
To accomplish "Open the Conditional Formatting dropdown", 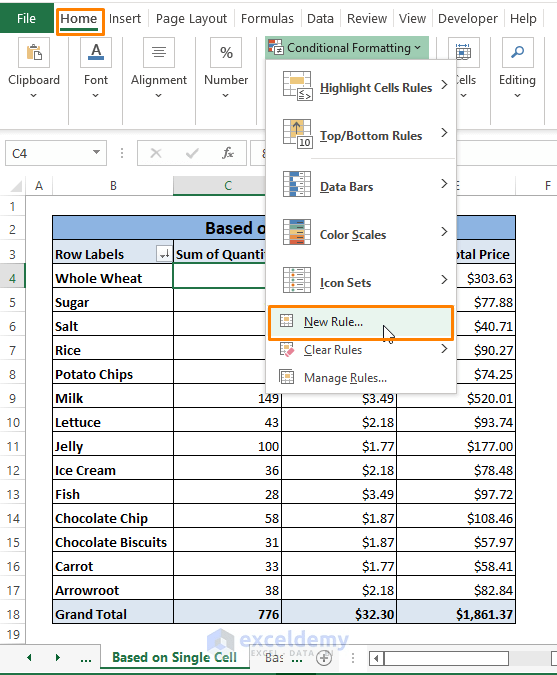I will [x=347, y=48].
